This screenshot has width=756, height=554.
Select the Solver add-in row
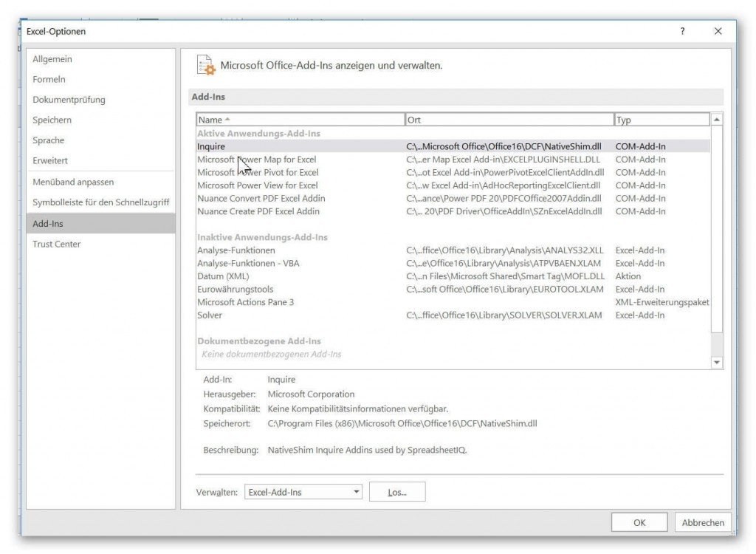[x=453, y=315]
